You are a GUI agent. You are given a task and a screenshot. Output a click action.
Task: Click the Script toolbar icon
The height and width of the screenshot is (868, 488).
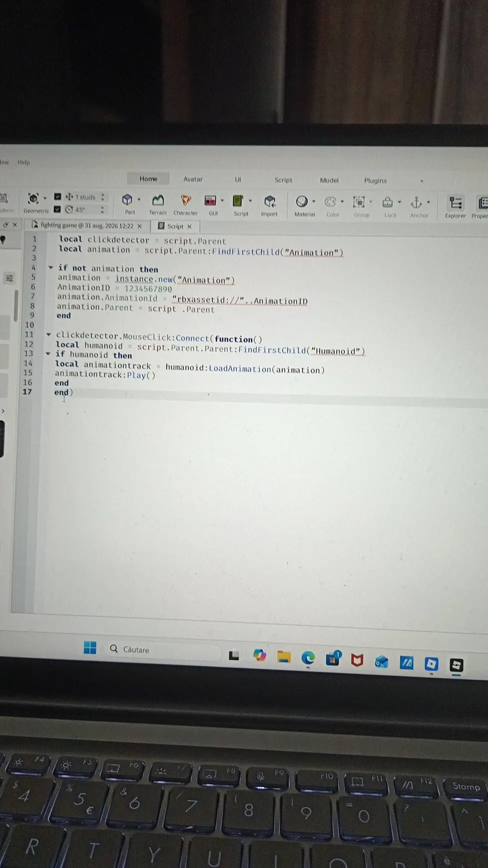238,201
